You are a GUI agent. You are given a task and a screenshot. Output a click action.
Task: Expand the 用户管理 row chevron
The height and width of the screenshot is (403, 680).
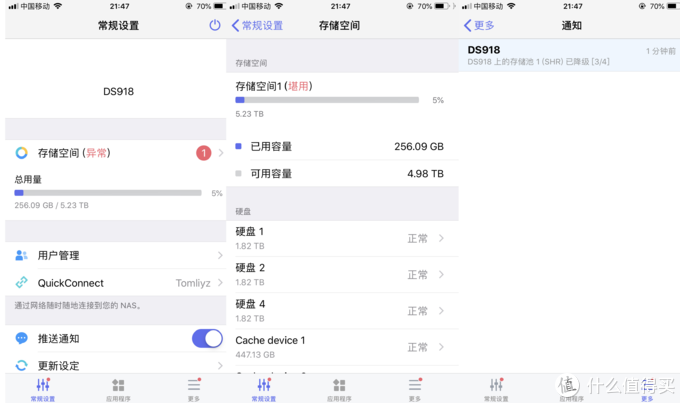click(x=220, y=255)
